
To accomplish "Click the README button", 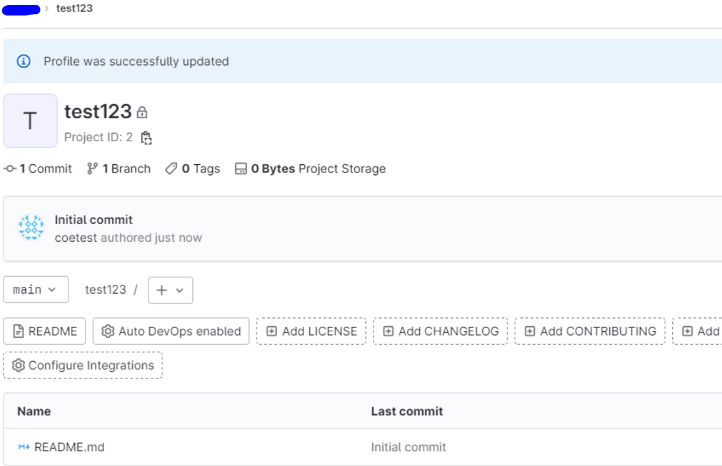I will (44, 332).
